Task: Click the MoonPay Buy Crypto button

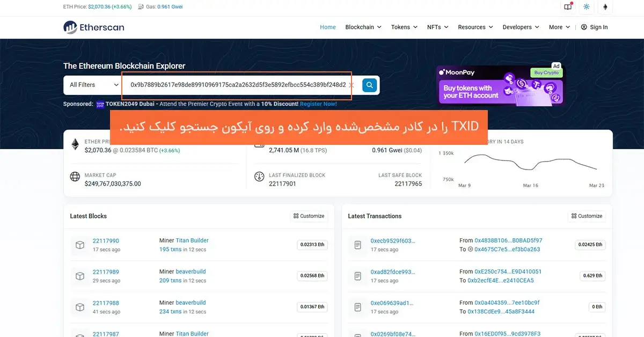Action: click(546, 72)
